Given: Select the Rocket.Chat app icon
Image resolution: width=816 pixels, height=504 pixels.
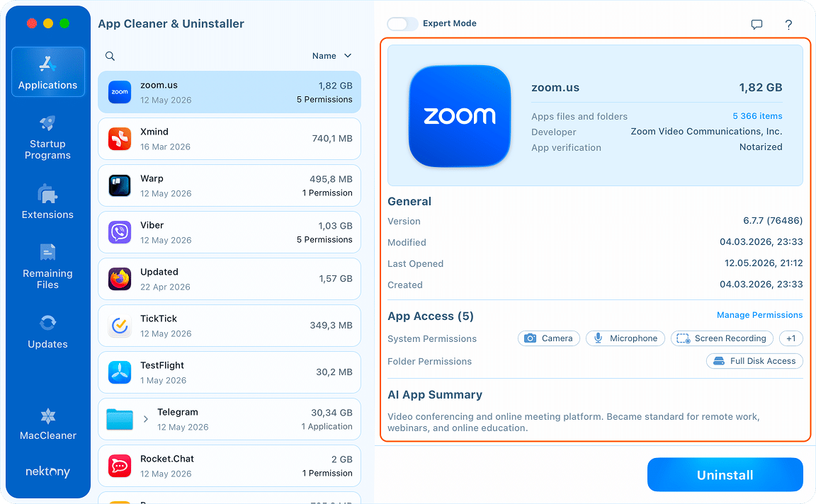Looking at the screenshot, I should (120, 466).
